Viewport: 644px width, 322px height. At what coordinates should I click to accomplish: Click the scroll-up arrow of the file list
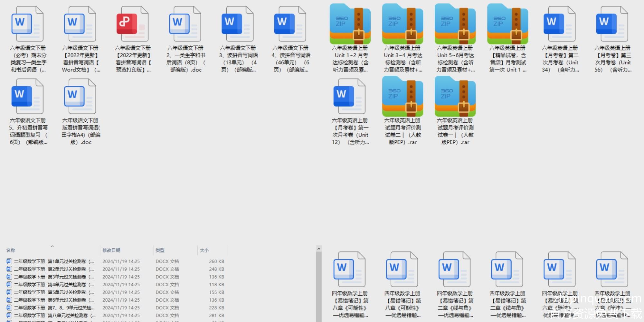[x=319, y=249]
